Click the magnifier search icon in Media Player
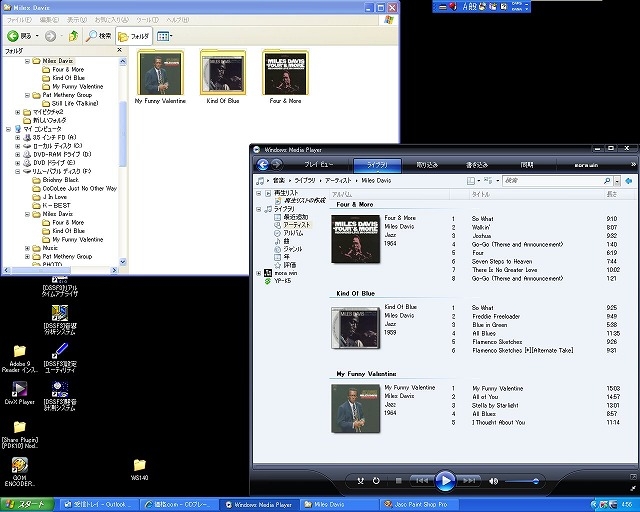This screenshot has height=512, width=640. pyautogui.click(x=607, y=180)
